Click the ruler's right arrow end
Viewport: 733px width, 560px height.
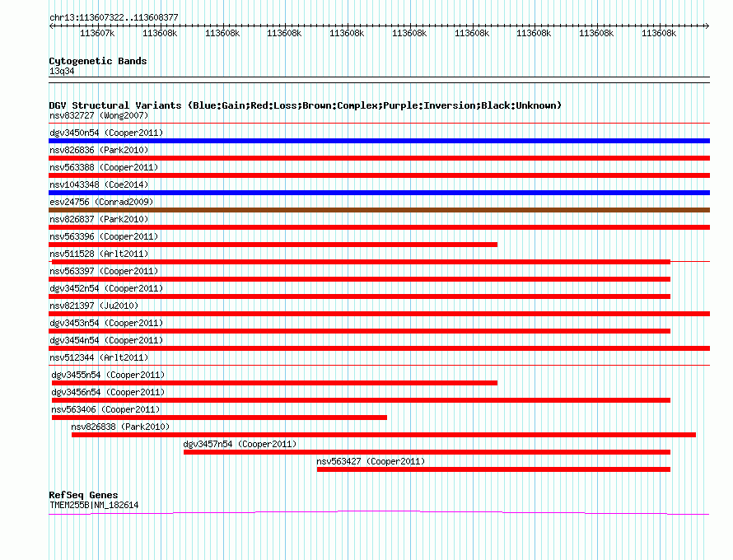point(707,26)
